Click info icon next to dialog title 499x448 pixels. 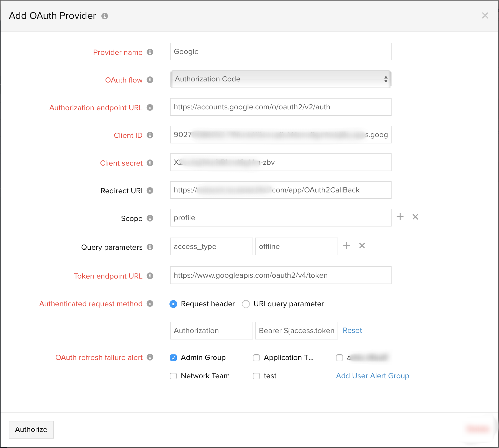[x=105, y=16]
